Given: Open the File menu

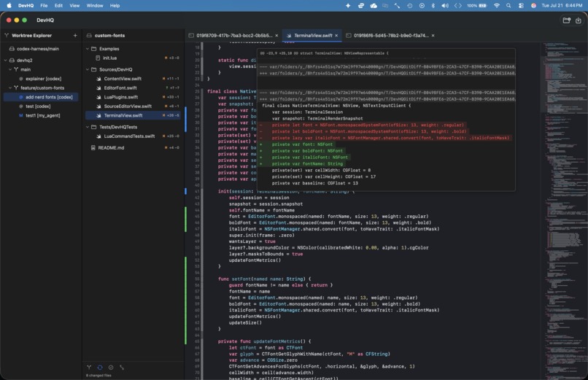Looking at the screenshot, I should pos(44,6).
